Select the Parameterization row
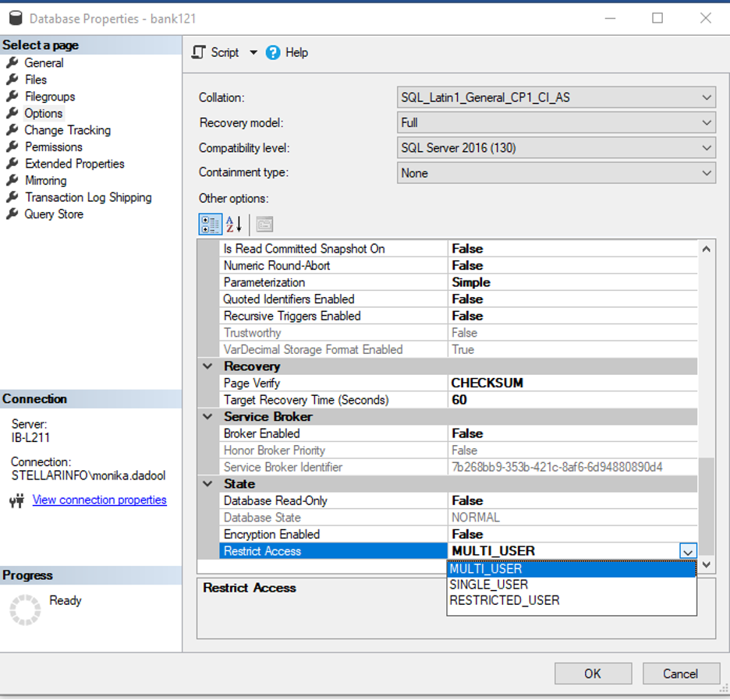Image resolution: width=730 pixels, height=700 pixels. [x=458, y=282]
